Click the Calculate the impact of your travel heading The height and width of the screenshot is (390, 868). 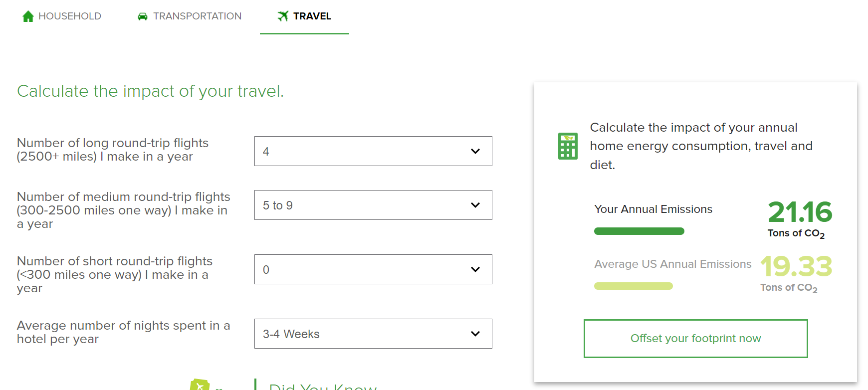[x=151, y=91]
